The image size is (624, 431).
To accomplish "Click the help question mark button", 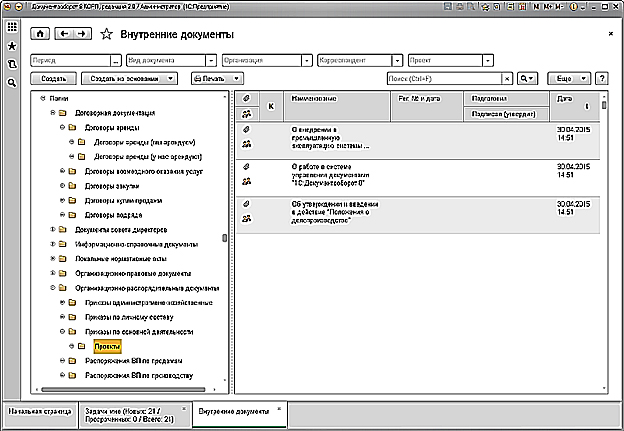I will click(602, 78).
